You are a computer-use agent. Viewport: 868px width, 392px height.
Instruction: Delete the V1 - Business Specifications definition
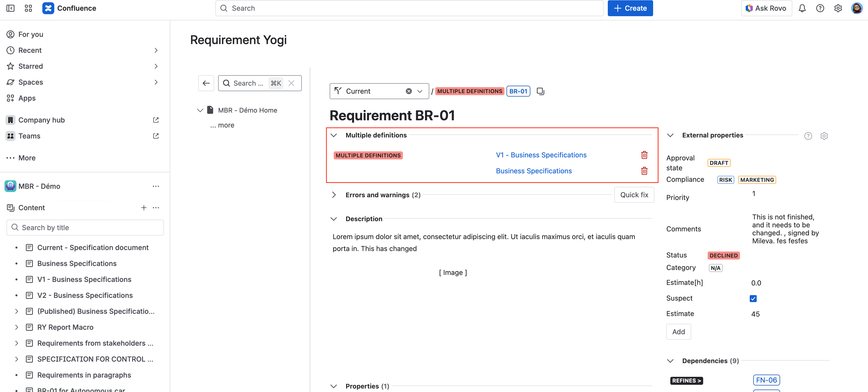tap(644, 155)
